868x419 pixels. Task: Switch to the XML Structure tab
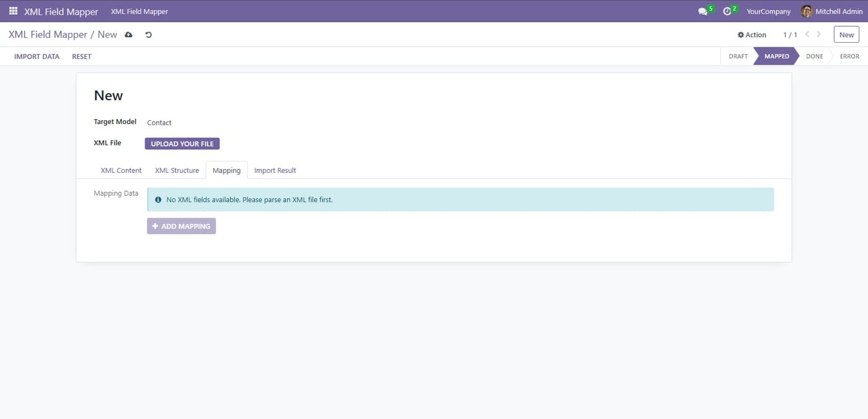tap(177, 170)
